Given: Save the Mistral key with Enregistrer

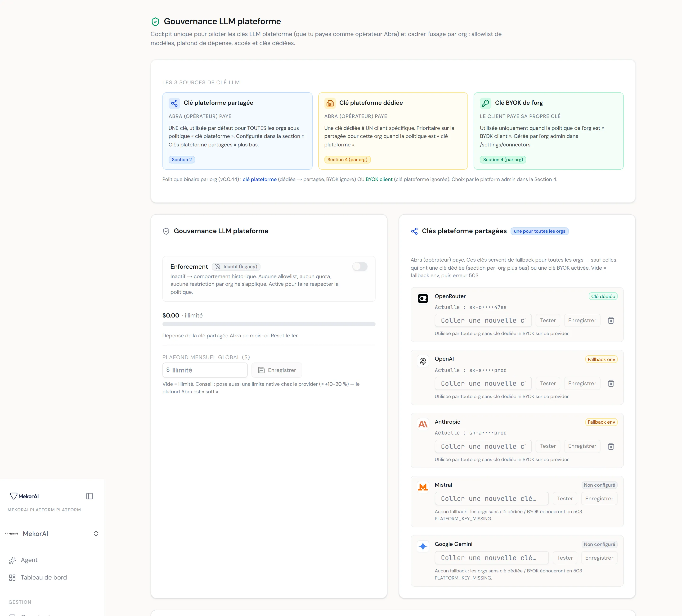Looking at the screenshot, I should pos(599,498).
